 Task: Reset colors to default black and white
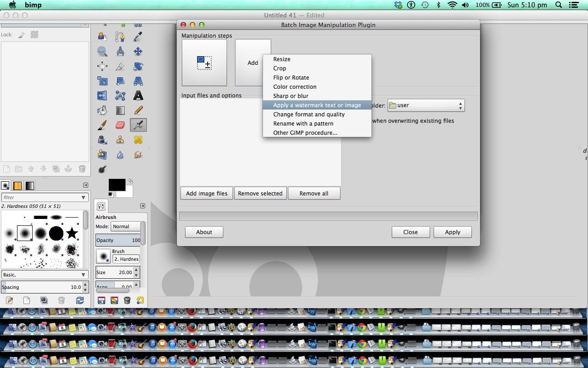[x=111, y=195]
